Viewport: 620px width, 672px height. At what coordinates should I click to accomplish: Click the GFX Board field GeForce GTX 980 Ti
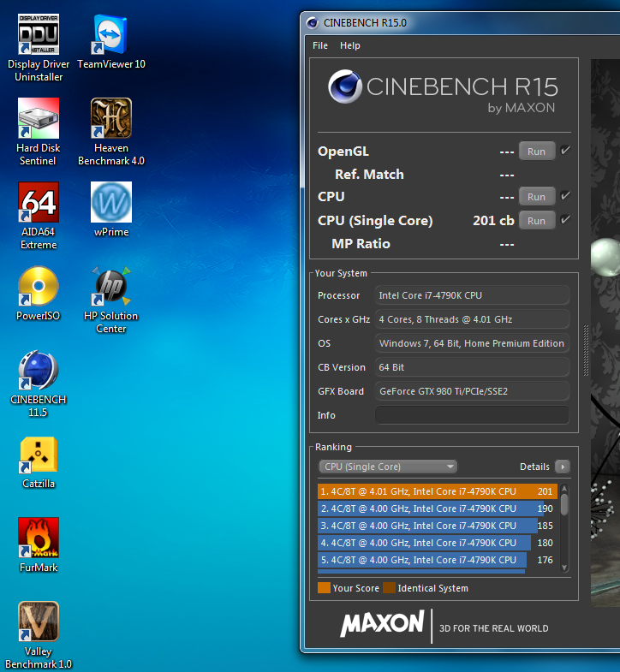472,391
